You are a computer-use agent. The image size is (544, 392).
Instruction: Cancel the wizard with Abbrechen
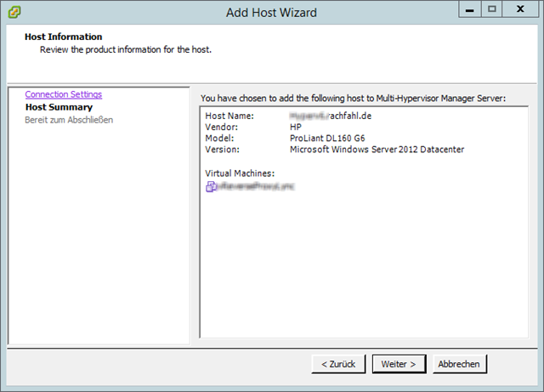460,364
